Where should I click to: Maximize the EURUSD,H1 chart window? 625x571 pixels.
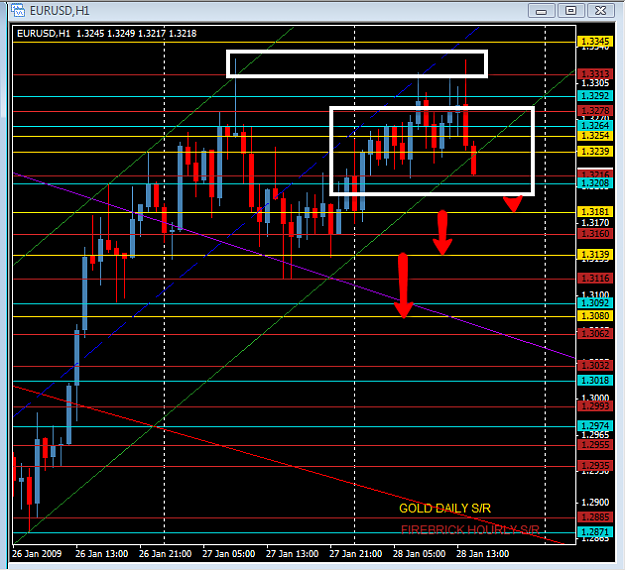(x=571, y=11)
